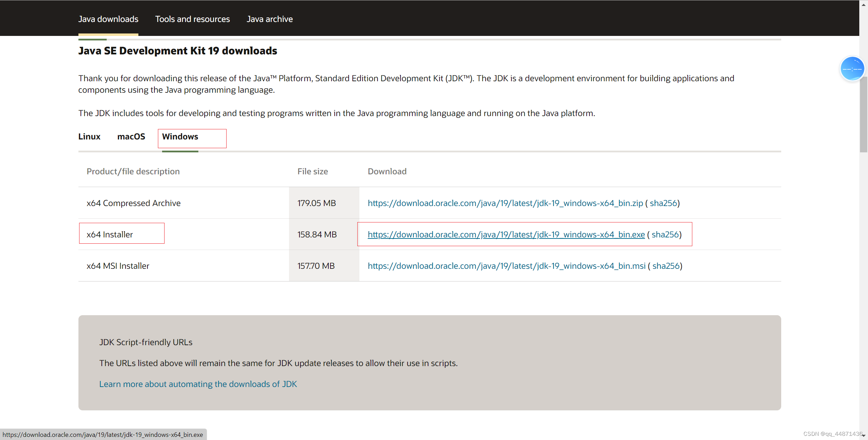
Task: Open the Tools and resources menu
Action: pyautogui.click(x=192, y=19)
